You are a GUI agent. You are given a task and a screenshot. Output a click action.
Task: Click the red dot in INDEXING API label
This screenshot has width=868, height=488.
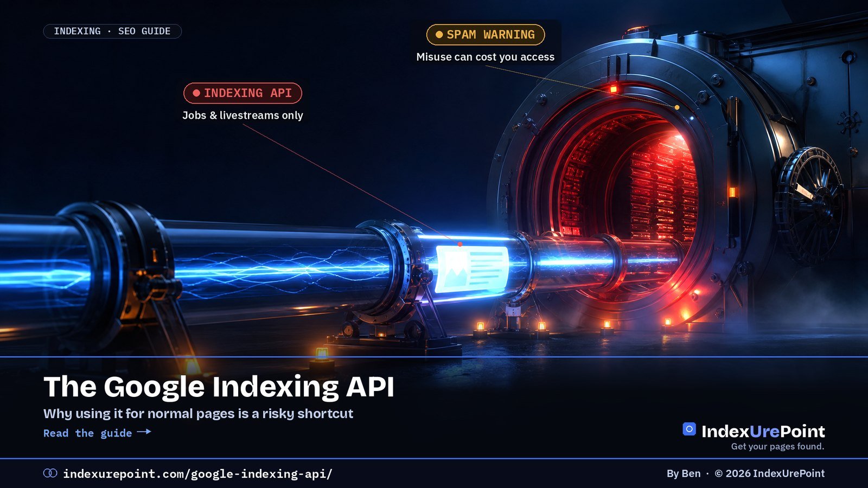click(196, 93)
